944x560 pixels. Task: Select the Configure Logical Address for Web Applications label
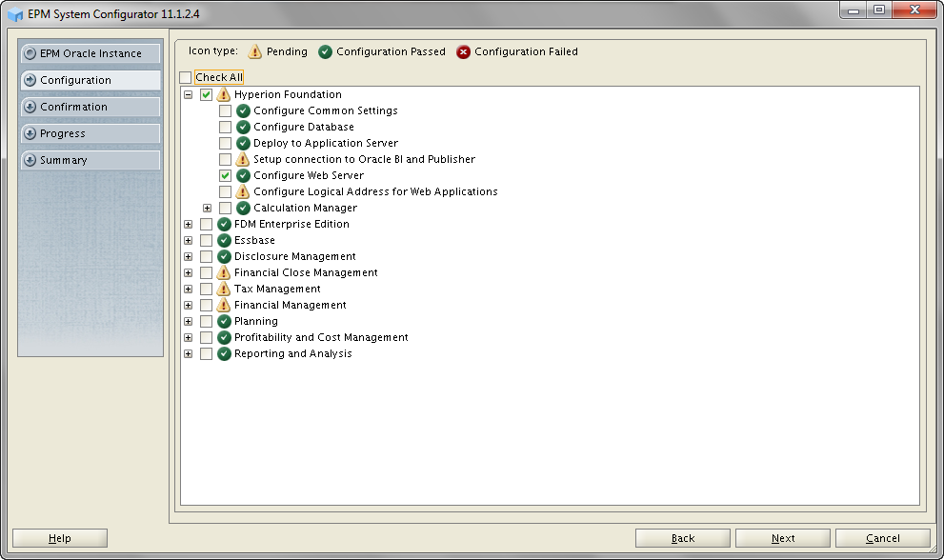(x=375, y=191)
